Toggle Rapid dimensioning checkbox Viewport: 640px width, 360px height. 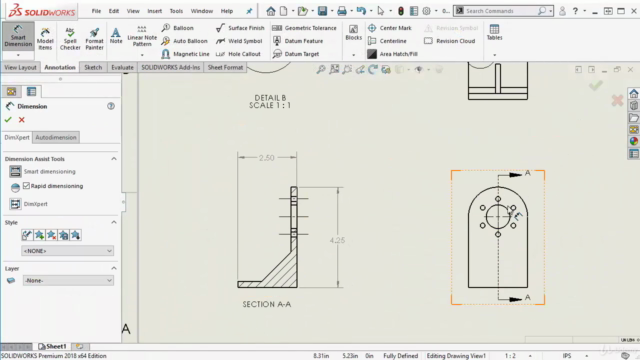coord(27,186)
